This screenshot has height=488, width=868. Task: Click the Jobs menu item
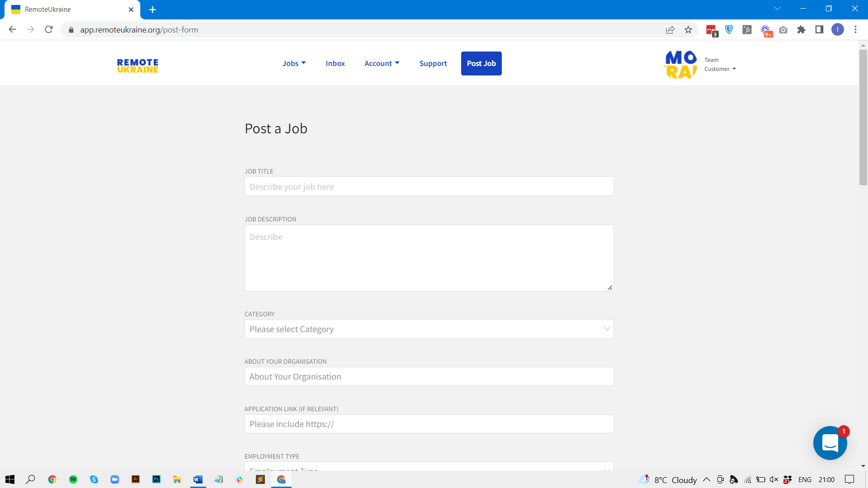(x=293, y=63)
